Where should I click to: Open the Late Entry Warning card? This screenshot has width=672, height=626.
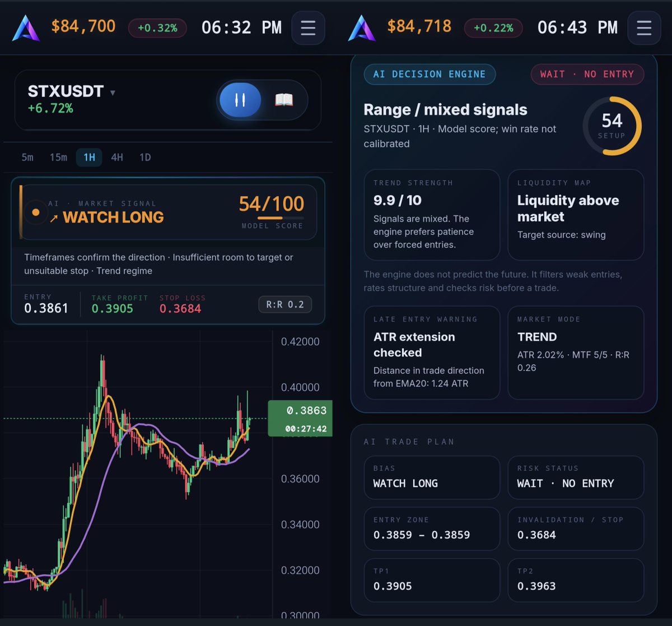(x=432, y=353)
